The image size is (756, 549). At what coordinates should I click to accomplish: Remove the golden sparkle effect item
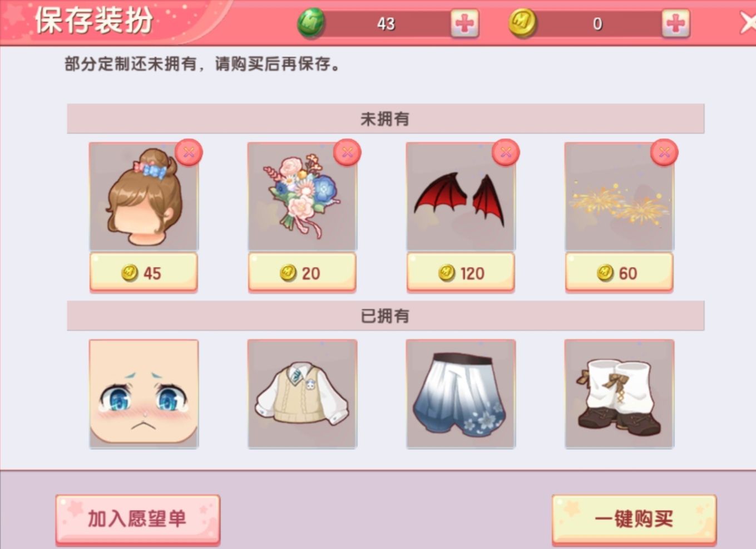(664, 152)
